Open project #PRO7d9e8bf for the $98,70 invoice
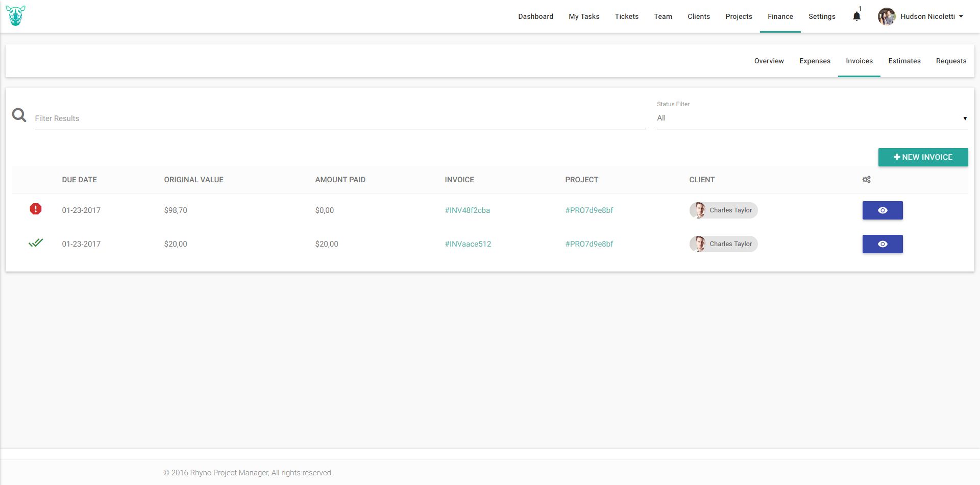The width and height of the screenshot is (980, 485). pos(589,210)
